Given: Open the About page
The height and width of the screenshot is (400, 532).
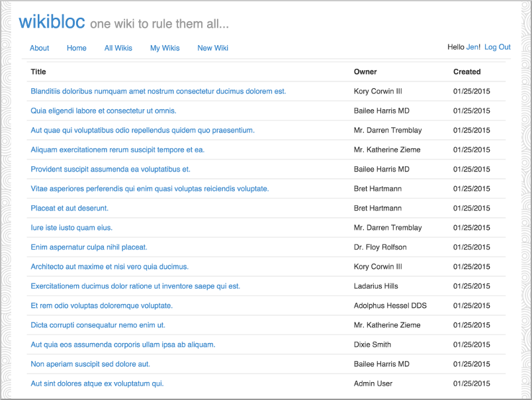Looking at the screenshot, I should coord(39,48).
